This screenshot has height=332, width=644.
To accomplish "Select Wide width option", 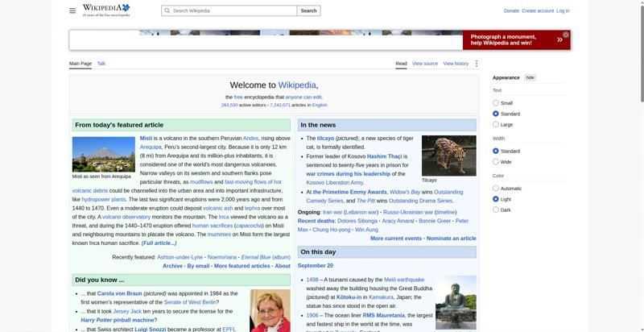I will click(x=496, y=162).
